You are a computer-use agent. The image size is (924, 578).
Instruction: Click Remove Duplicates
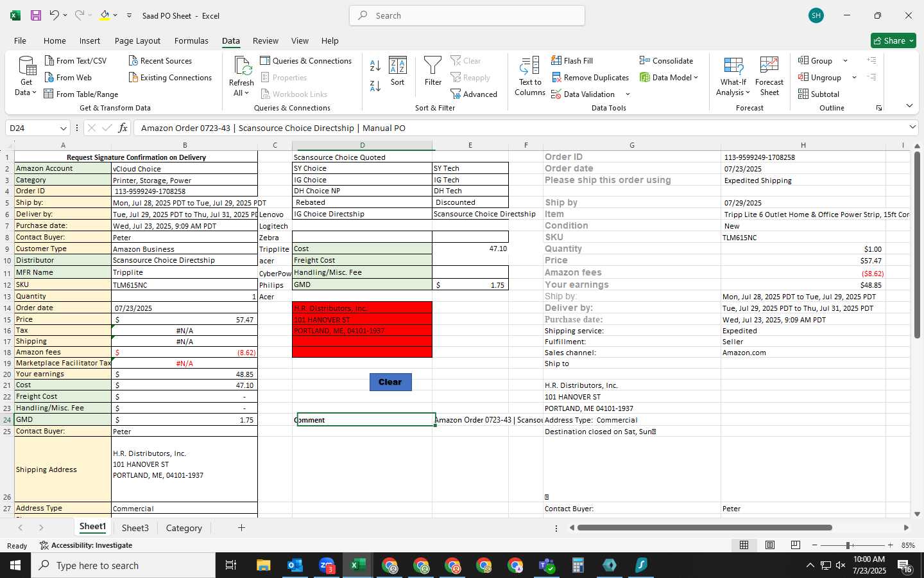pyautogui.click(x=590, y=77)
